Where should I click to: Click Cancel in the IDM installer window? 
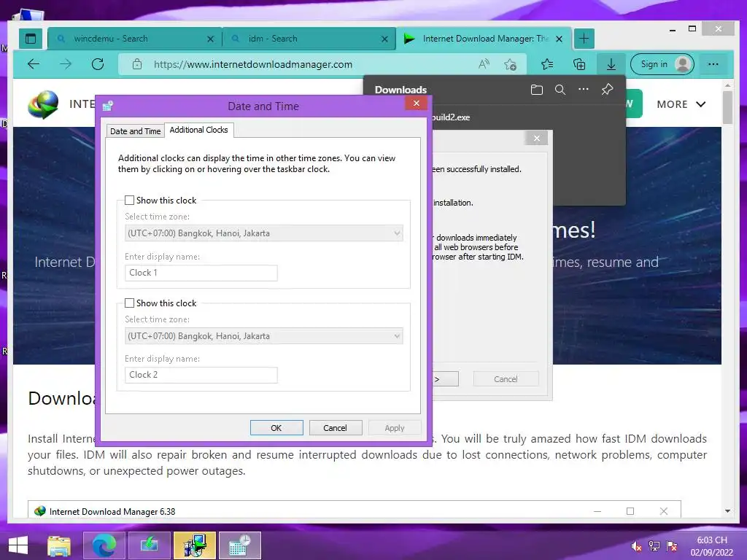506,379
